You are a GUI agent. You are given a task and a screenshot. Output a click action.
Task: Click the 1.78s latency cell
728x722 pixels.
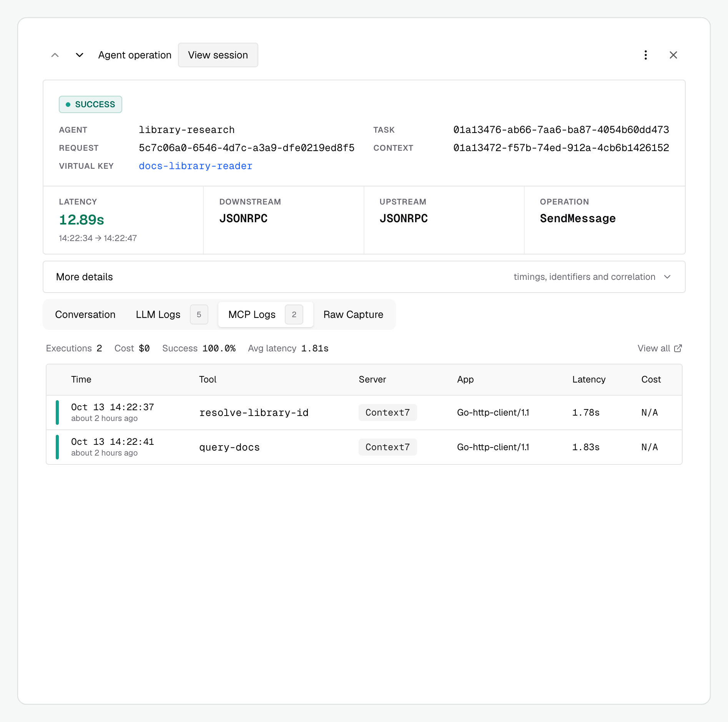(x=586, y=413)
